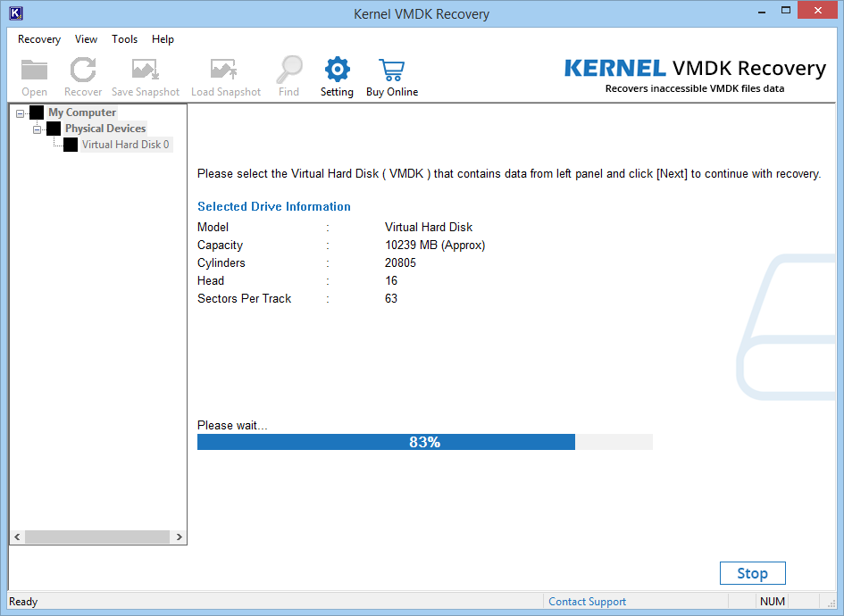Image resolution: width=844 pixels, height=616 pixels.
Task: Select Virtual Hard Disk 0 entry
Action: point(126,145)
